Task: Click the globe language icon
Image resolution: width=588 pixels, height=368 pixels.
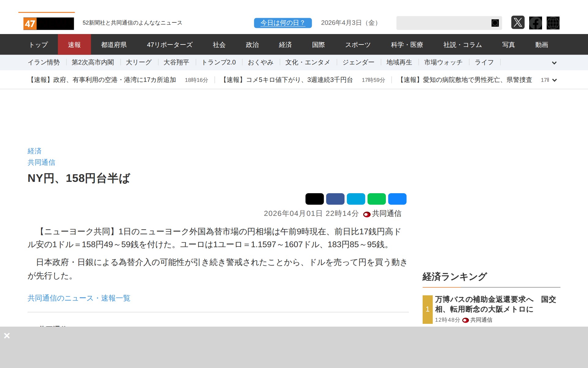Action: tap(553, 23)
